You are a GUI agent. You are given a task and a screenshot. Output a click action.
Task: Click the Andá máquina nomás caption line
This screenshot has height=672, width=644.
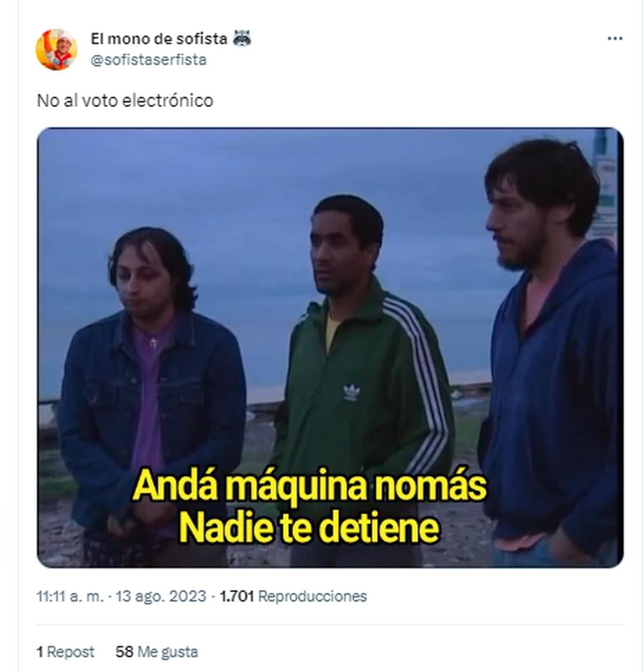(x=310, y=486)
